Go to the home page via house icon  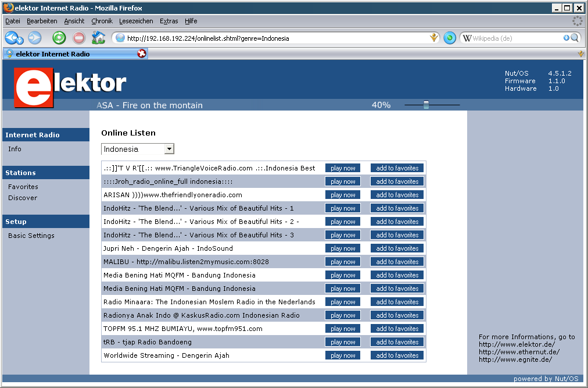[98, 38]
